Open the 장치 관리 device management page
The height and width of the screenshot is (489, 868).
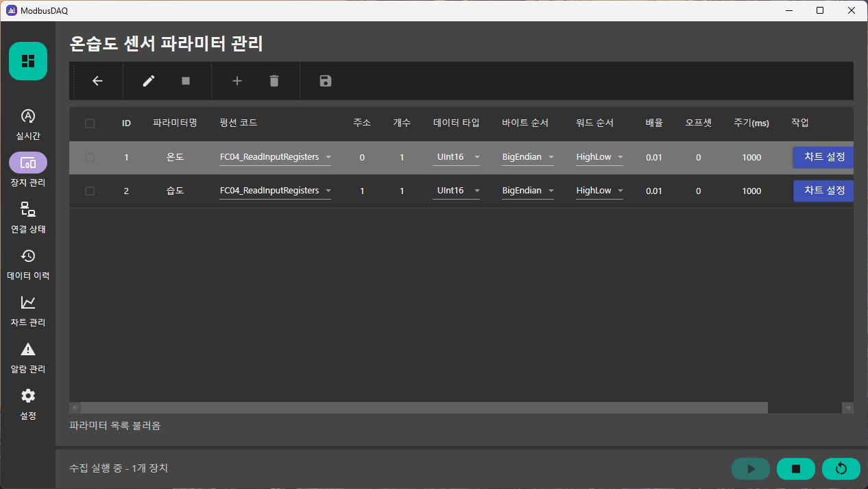click(28, 171)
